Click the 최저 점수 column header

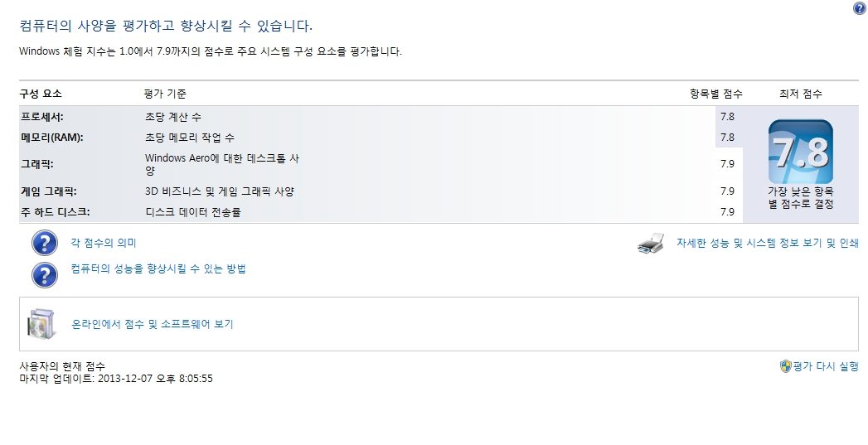(801, 94)
